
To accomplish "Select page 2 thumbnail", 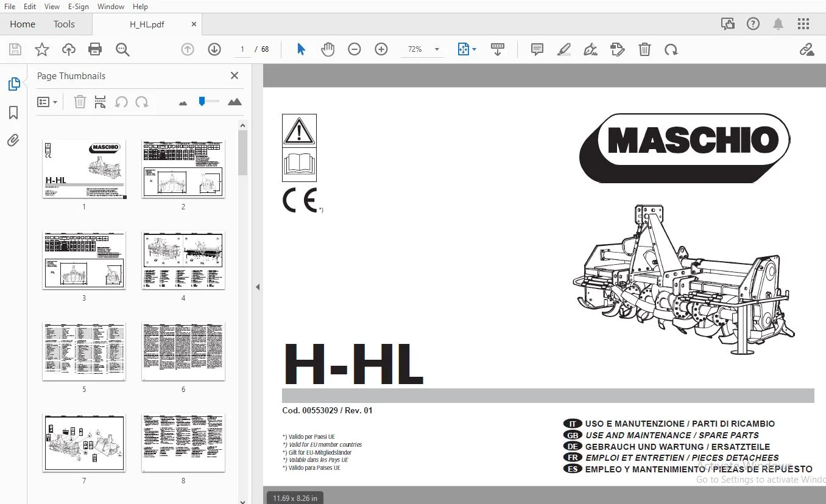I will (183, 169).
